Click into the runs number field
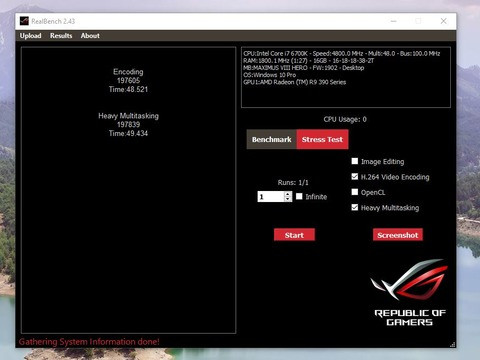Viewport: 480px width, 360px height. point(271,196)
